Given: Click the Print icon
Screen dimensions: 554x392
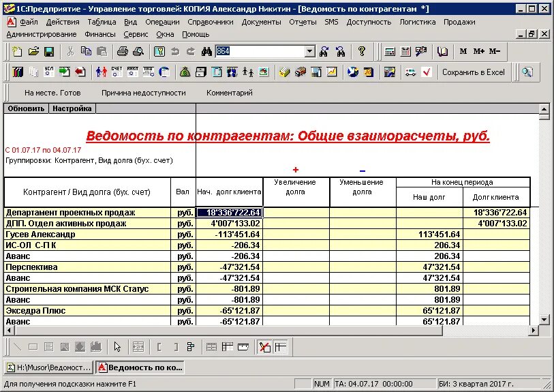Looking at the screenshot, I should [122, 52].
